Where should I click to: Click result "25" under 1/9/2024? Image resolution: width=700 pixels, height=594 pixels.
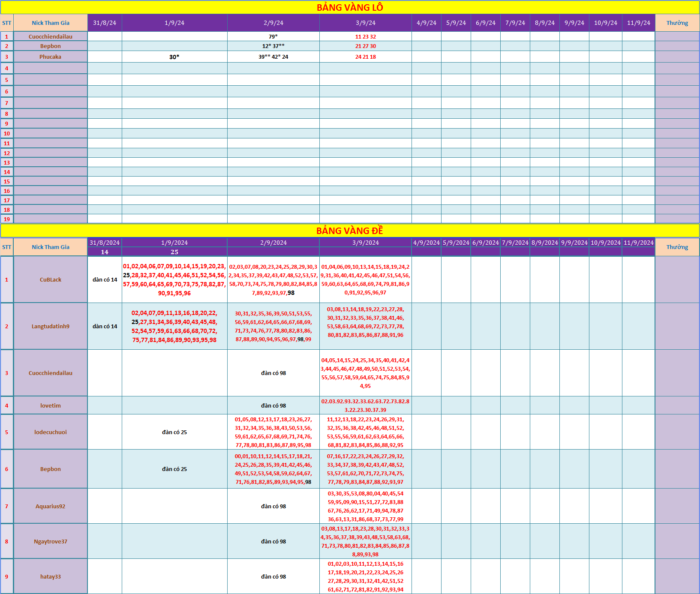pyautogui.click(x=174, y=252)
